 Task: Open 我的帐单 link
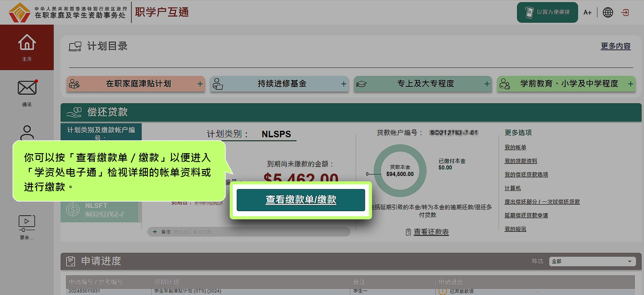pyautogui.click(x=516, y=147)
